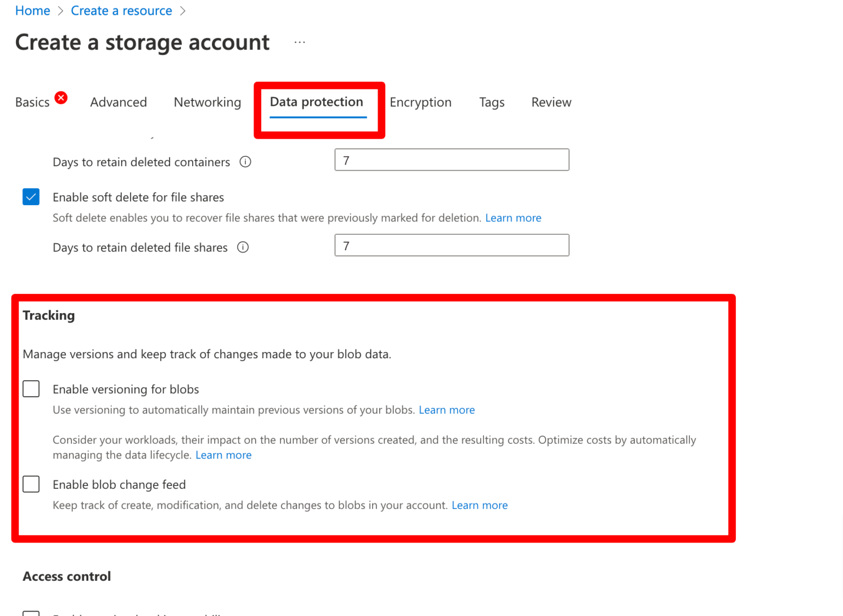
Task: Open Learn more about soft delete for file shares
Action: click(513, 218)
